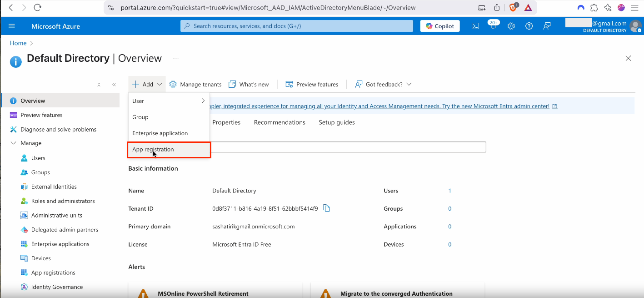The width and height of the screenshot is (644, 298).
Task: Click the tenant search field
Action: click(x=348, y=147)
